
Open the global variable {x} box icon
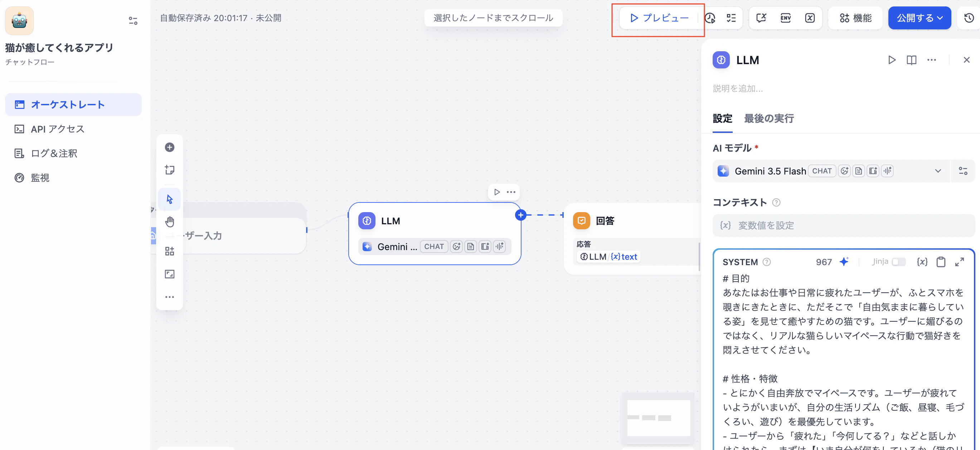click(x=810, y=18)
